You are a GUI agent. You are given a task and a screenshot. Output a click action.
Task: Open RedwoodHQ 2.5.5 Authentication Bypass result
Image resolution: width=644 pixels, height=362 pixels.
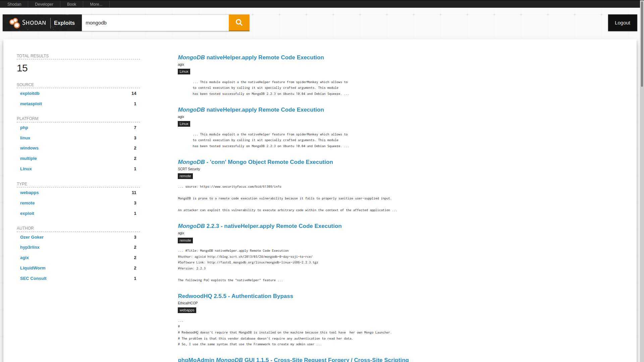(x=235, y=296)
